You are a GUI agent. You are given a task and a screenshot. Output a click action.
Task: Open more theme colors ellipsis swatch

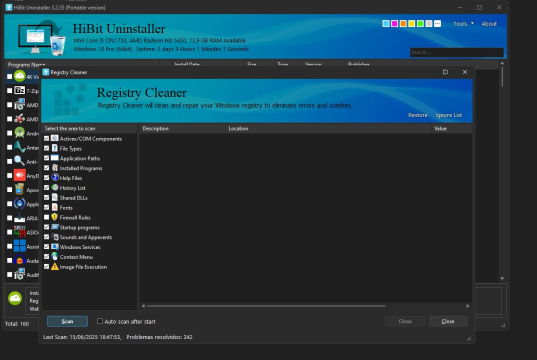click(437, 24)
